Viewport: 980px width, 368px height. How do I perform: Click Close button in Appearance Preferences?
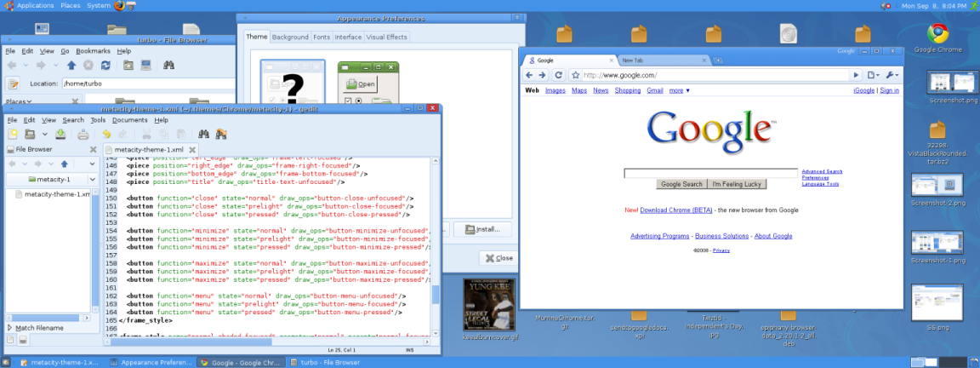(499, 258)
